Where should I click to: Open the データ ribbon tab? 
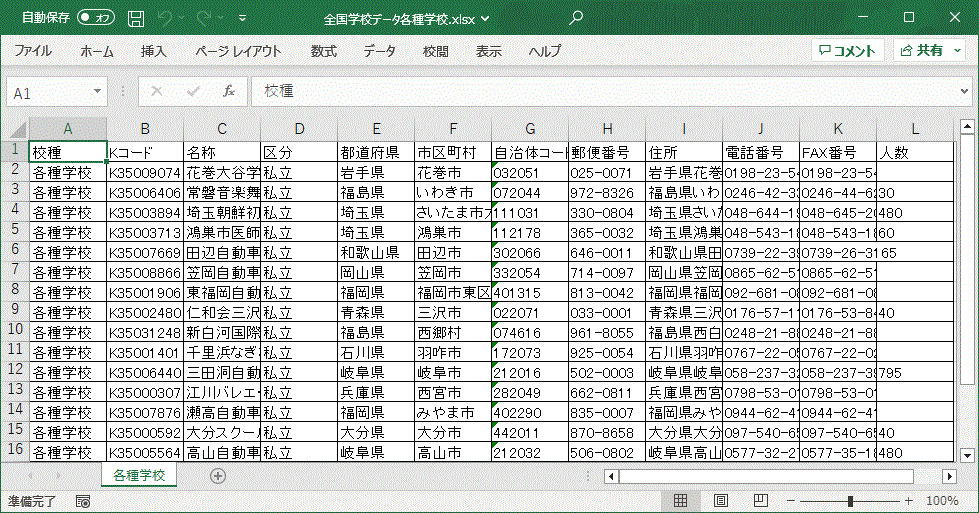[x=379, y=51]
